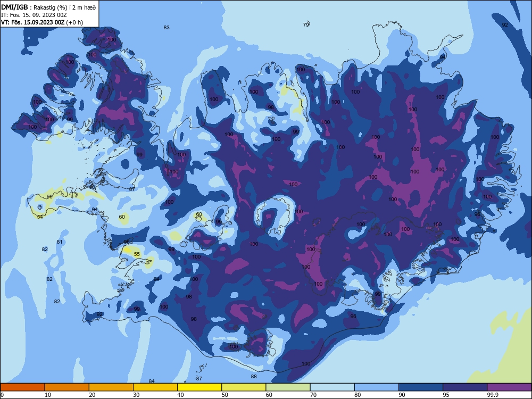Click the '84' humidity value above the legend

point(152,381)
